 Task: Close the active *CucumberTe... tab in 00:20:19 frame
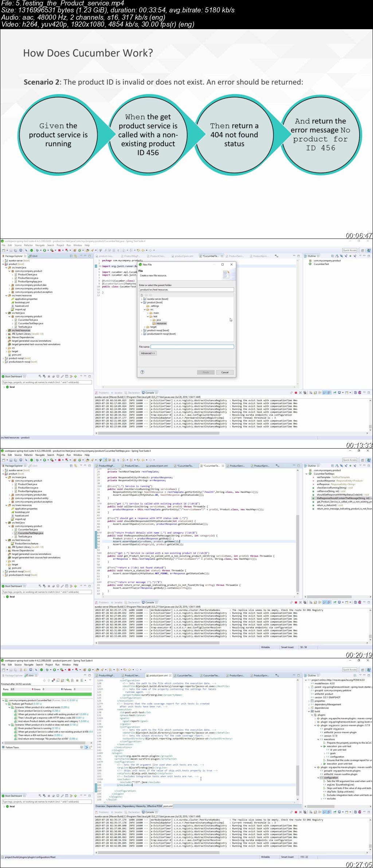click(223, 466)
